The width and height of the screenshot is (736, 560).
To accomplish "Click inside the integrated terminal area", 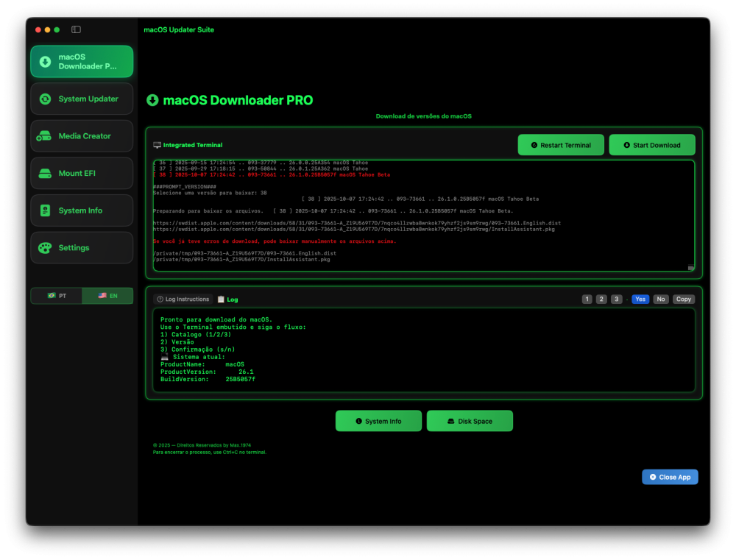I will click(424, 216).
